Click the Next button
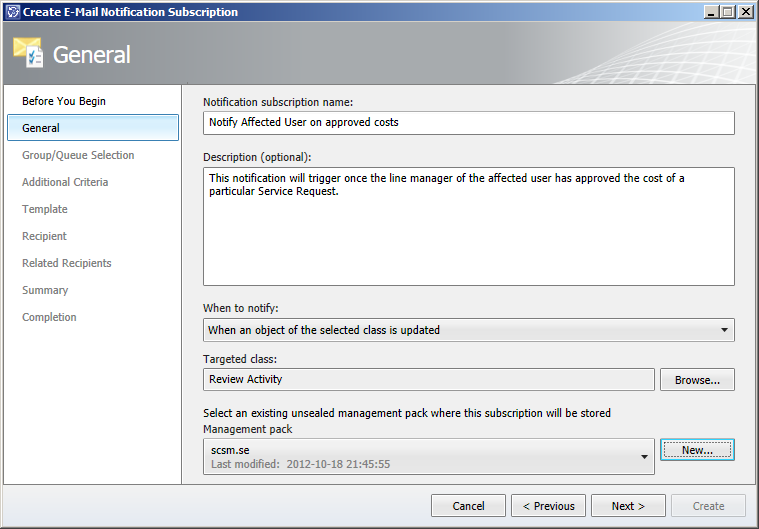Viewport: 759px width, 529px height. 628,506
